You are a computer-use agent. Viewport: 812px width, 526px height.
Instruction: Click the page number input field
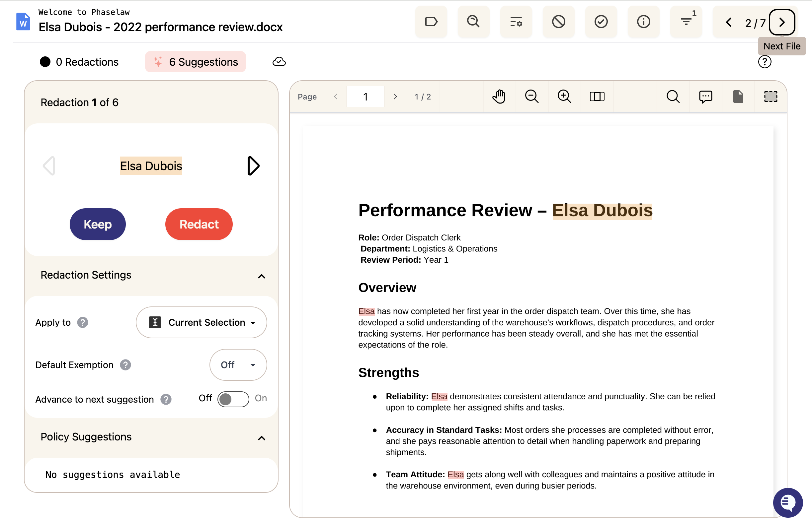[x=365, y=97]
